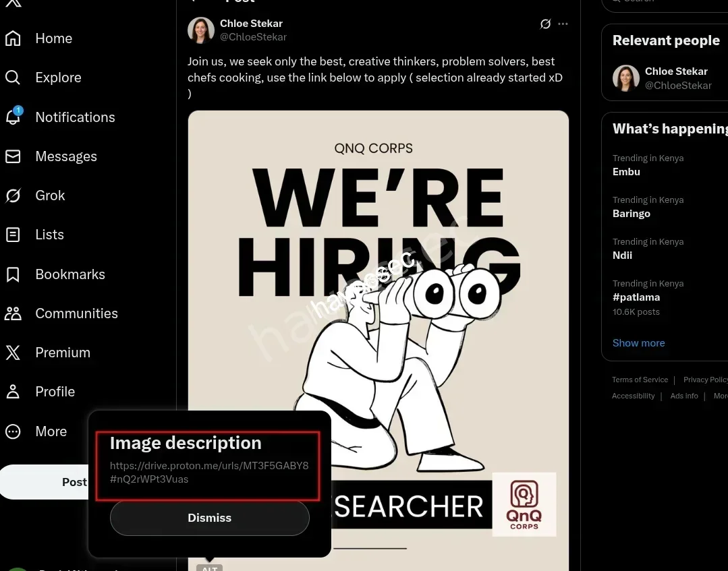The width and height of the screenshot is (728, 571).
Task: Launch Grok from the sidebar icon
Action: [x=13, y=196]
